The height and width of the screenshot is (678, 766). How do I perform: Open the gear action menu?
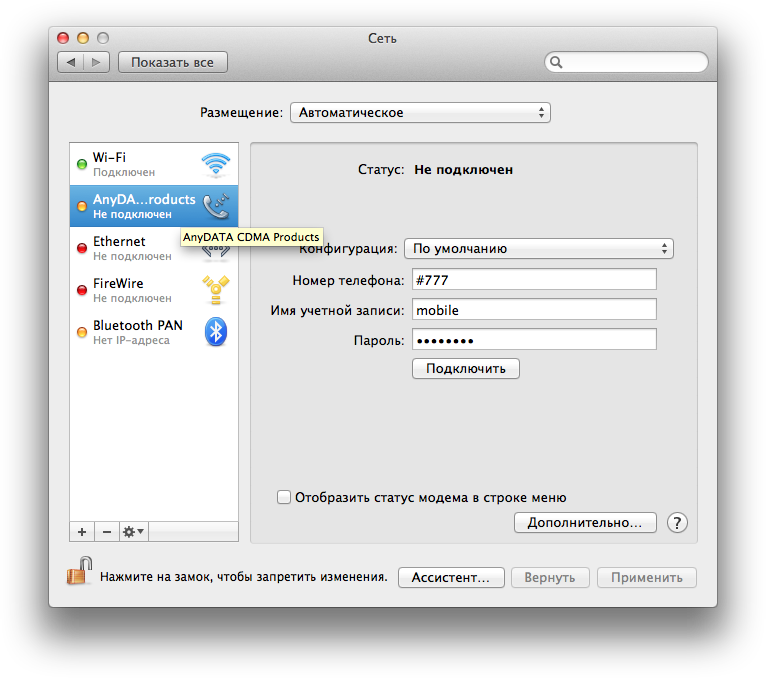[133, 532]
